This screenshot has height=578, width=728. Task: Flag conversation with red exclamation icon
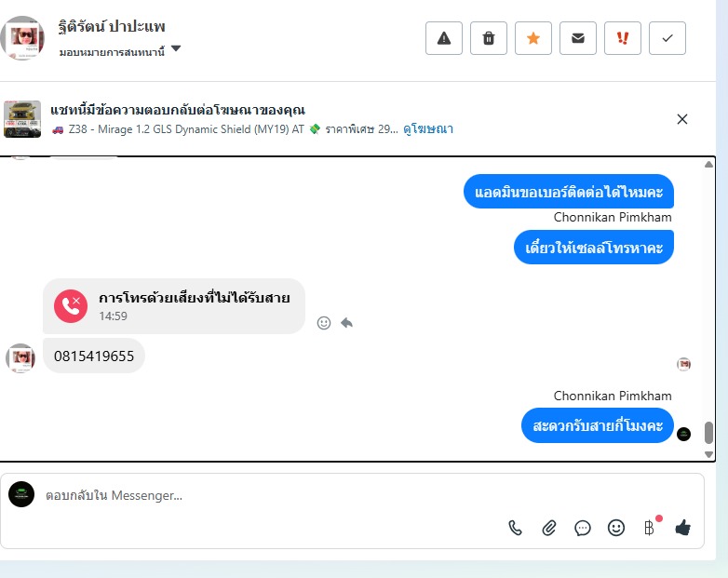pyautogui.click(x=623, y=38)
